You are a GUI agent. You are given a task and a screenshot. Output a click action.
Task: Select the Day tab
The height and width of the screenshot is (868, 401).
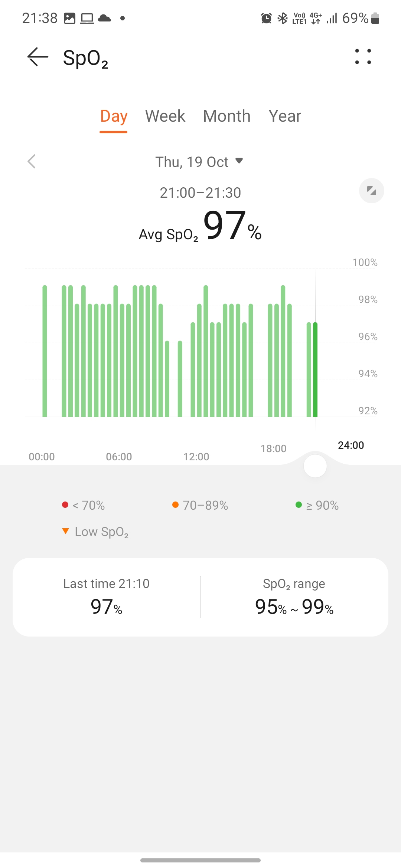114,116
